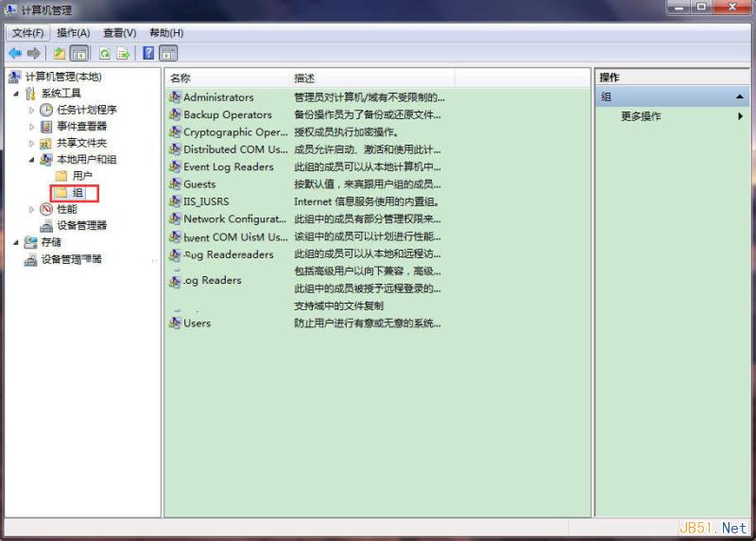Sort by the 名称 column header
Screen dimensions: 756x541
click(x=227, y=79)
